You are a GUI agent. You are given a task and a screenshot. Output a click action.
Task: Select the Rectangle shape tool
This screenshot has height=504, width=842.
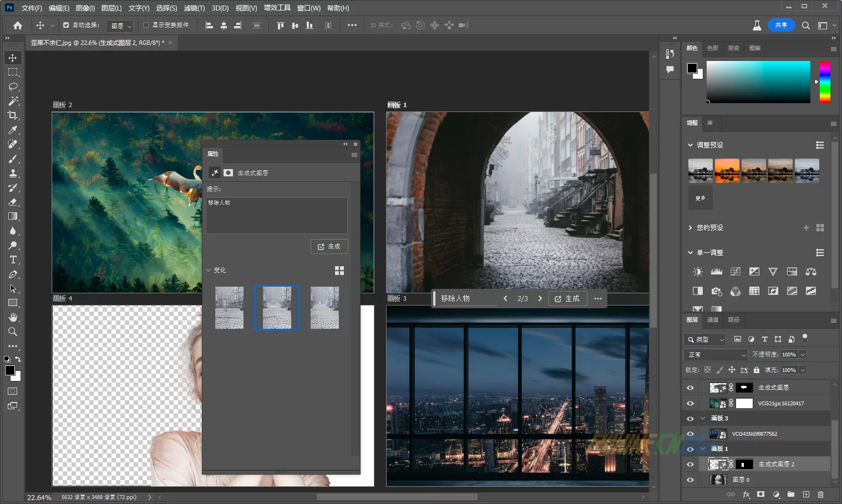point(13,303)
